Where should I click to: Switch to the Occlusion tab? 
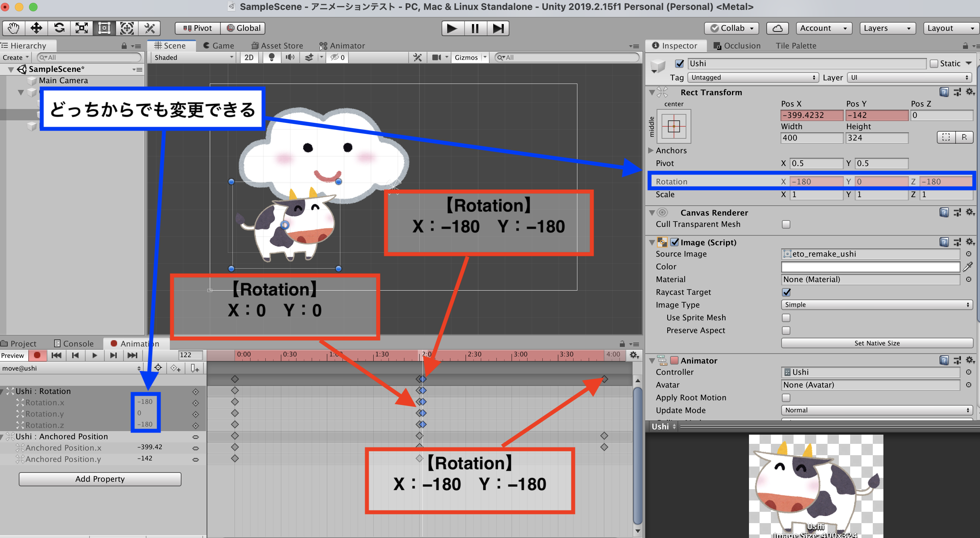737,46
